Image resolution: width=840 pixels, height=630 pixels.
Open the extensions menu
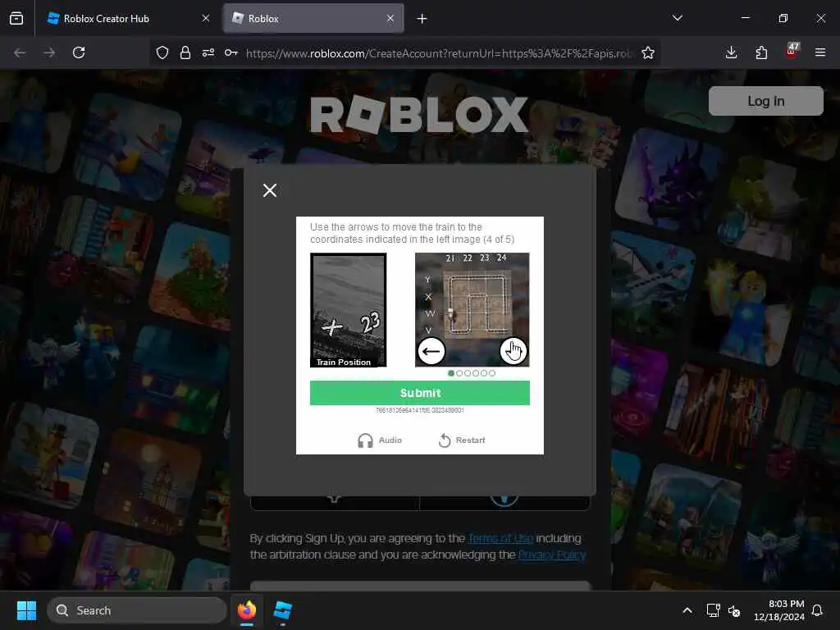[x=761, y=52]
